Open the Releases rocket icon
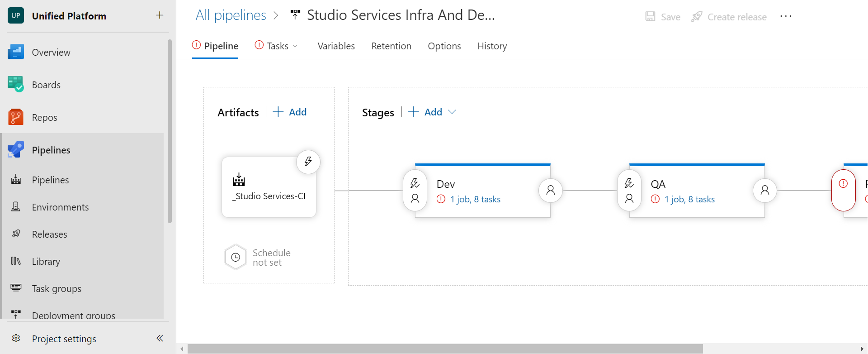Viewport: 868px width, 354px height. tap(16, 234)
